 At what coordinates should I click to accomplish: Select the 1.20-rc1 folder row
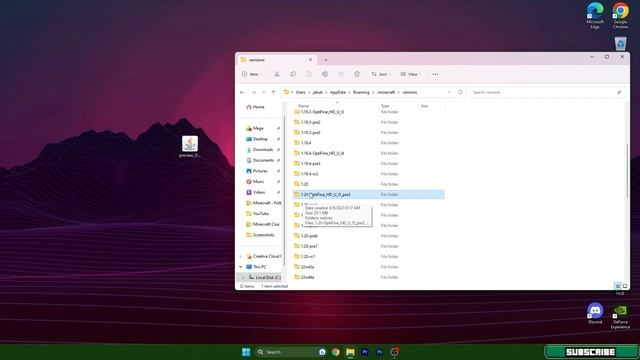[369, 256]
